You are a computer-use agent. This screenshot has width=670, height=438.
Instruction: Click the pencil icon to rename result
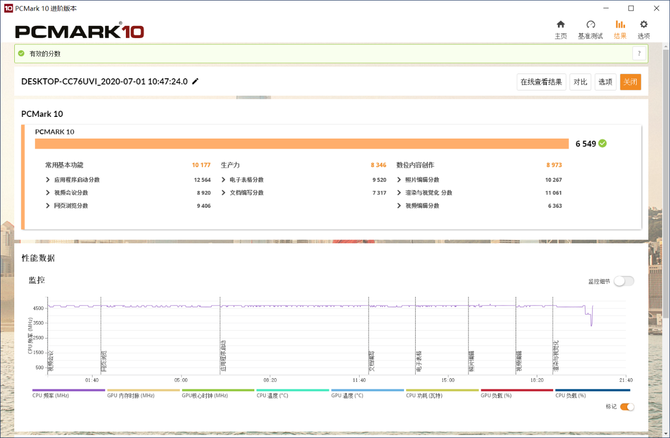tap(196, 81)
